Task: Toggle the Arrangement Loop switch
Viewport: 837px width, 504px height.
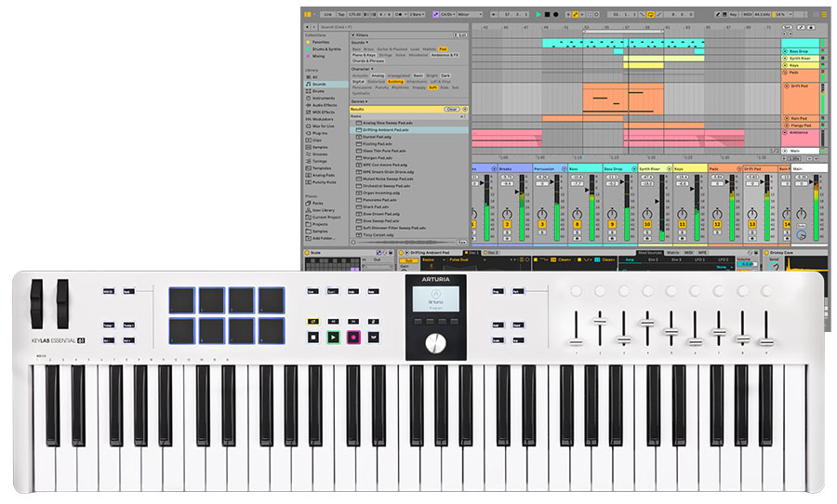Action: pyautogui.click(x=651, y=15)
